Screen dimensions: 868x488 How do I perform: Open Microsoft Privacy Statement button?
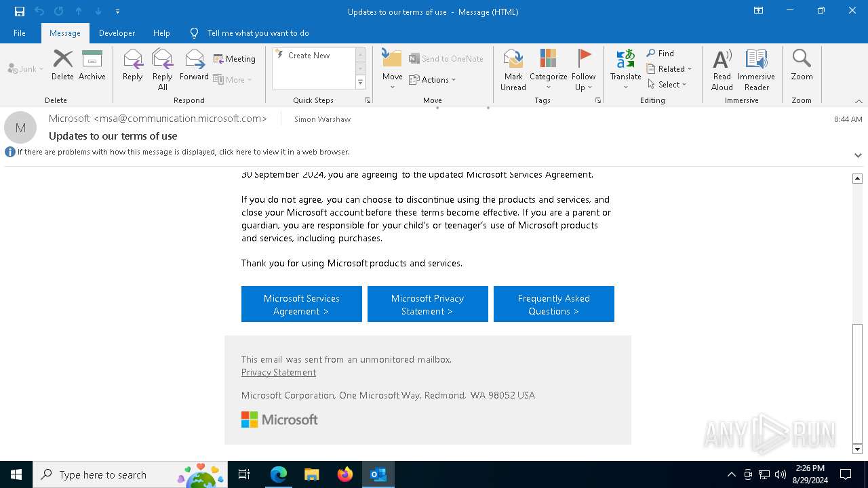tap(428, 304)
